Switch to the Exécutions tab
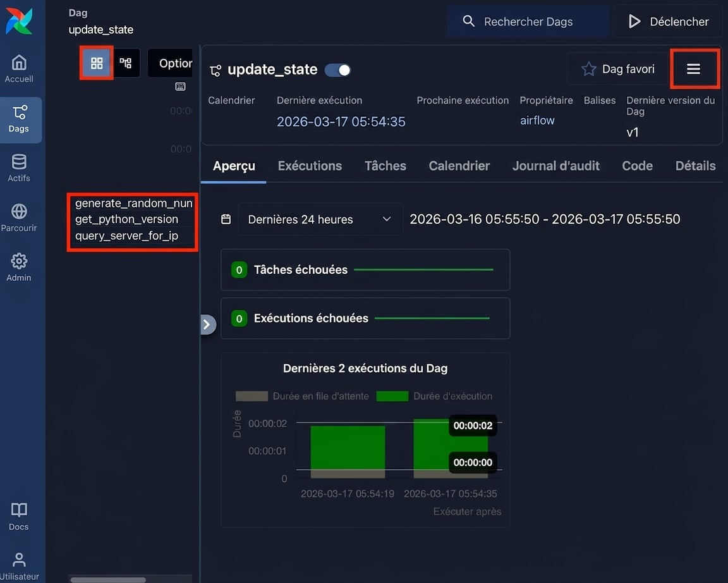The width and height of the screenshot is (728, 583). [x=310, y=166]
